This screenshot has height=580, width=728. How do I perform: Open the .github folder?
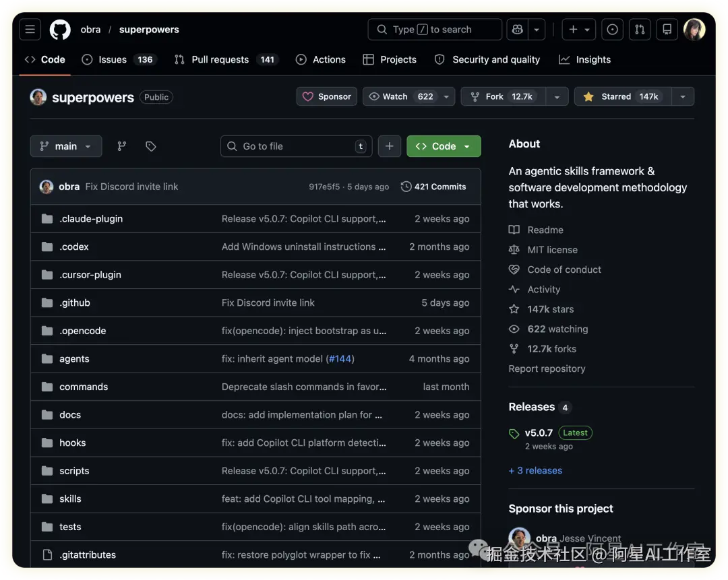[75, 302]
